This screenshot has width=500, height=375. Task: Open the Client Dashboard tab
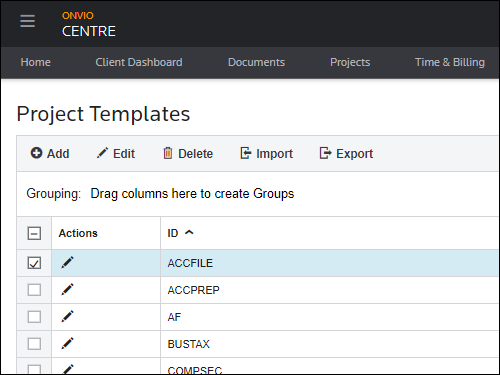click(139, 62)
